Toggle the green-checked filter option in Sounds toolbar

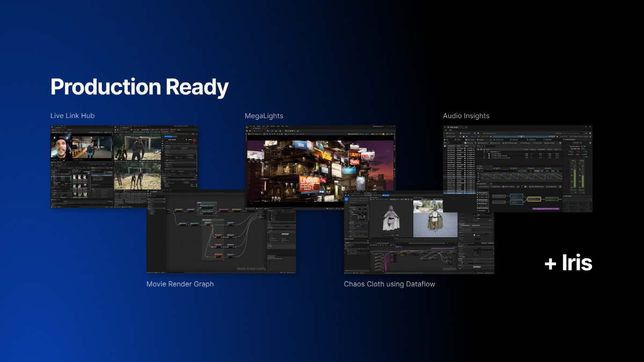pyautogui.click(x=537, y=143)
